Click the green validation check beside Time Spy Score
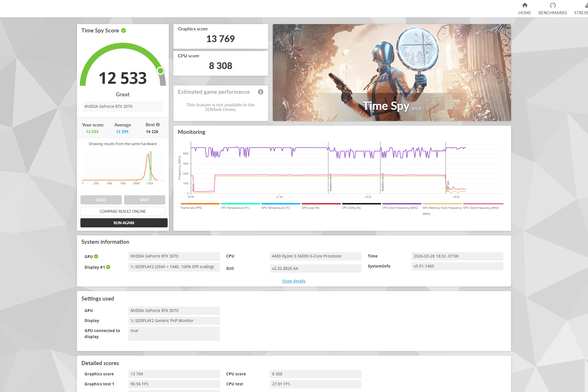The image size is (588, 392). click(123, 30)
